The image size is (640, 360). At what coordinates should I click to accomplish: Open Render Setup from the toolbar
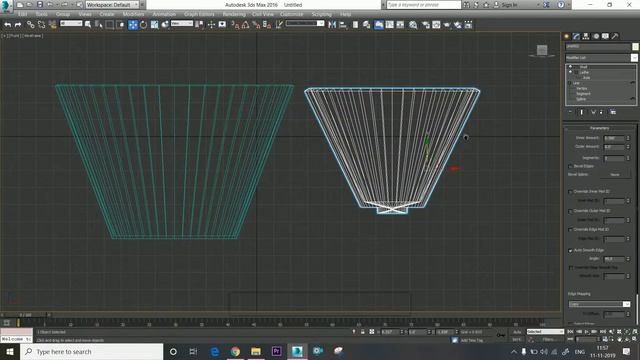point(426,25)
